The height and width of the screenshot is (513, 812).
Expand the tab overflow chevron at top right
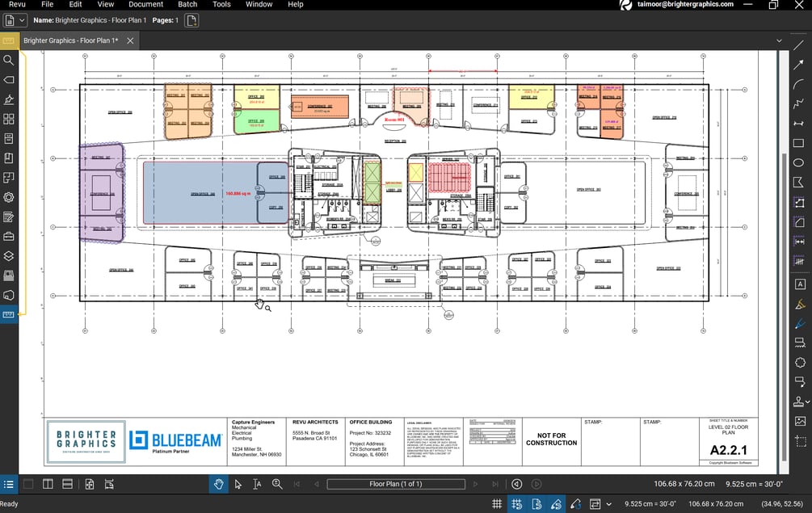pos(778,40)
